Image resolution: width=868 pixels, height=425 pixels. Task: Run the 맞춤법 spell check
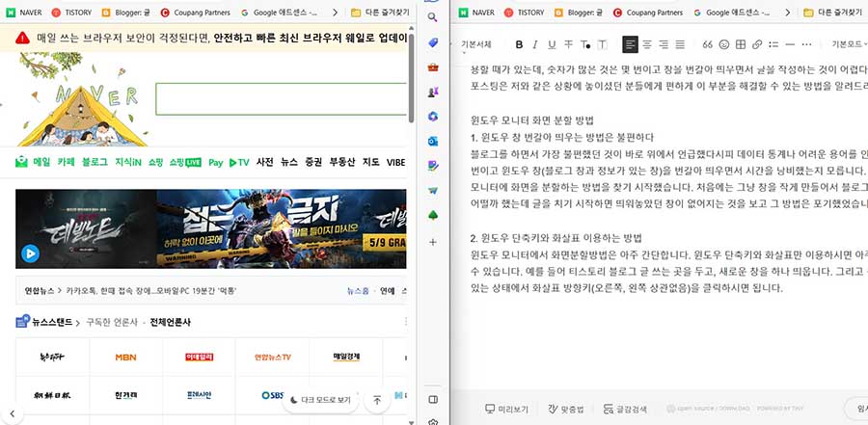coord(565,409)
